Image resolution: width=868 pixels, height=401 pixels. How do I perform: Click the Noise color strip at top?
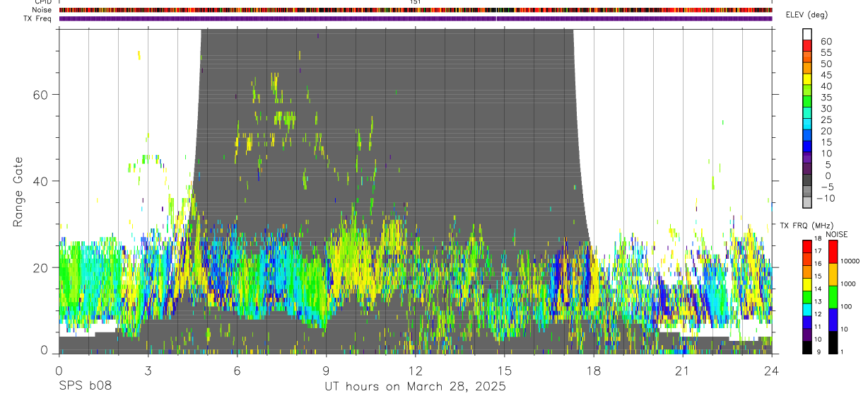tap(416, 10)
